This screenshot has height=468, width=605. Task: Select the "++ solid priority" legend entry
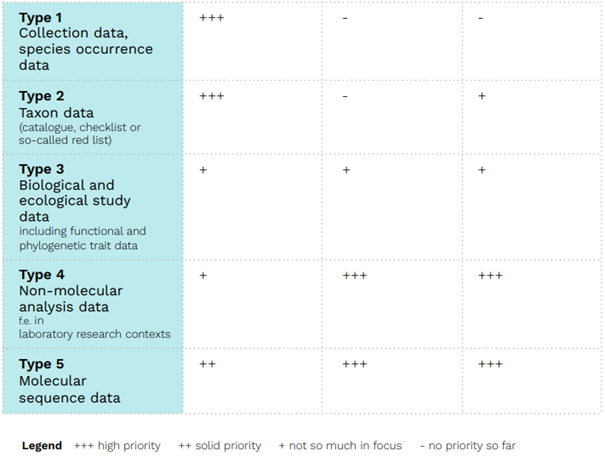click(x=218, y=446)
